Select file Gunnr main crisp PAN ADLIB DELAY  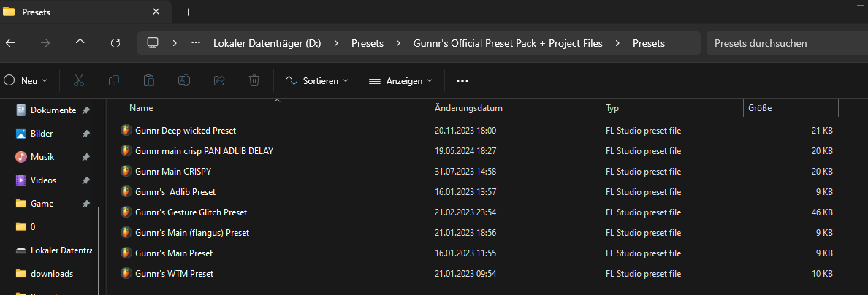pos(205,150)
